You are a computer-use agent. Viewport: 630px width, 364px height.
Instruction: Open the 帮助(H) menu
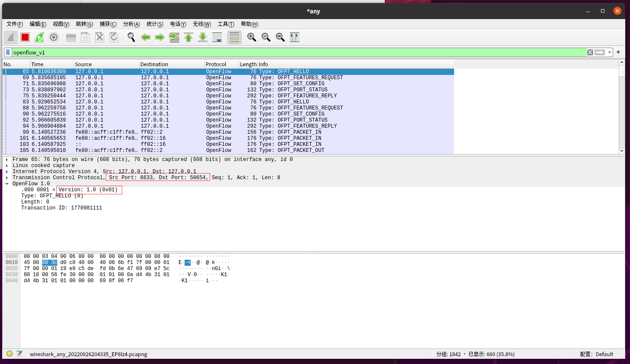click(250, 24)
